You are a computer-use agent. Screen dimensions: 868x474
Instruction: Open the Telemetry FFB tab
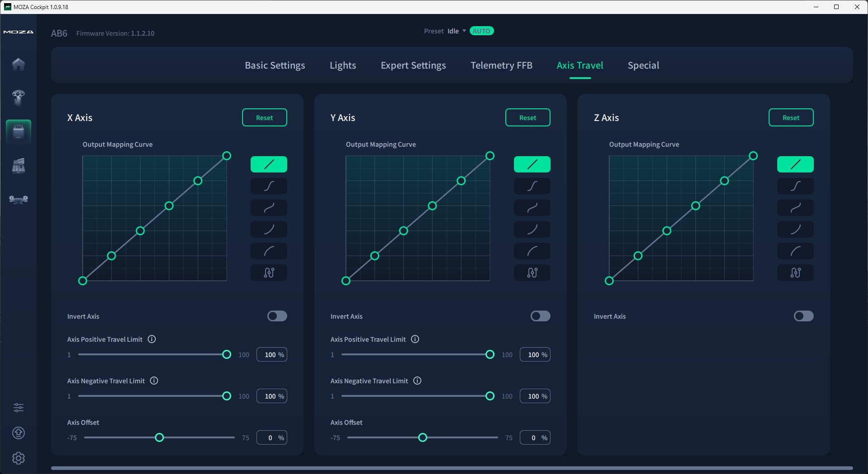point(501,65)
